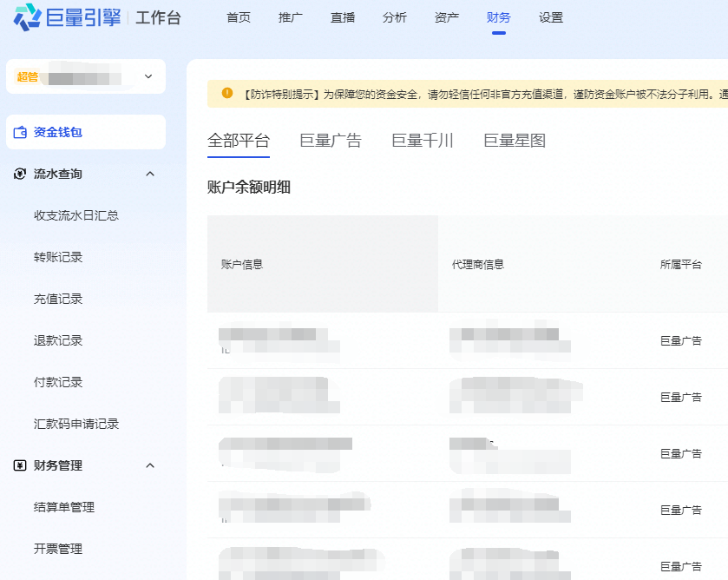
Task: Open 付款记录
Action: 58,382
